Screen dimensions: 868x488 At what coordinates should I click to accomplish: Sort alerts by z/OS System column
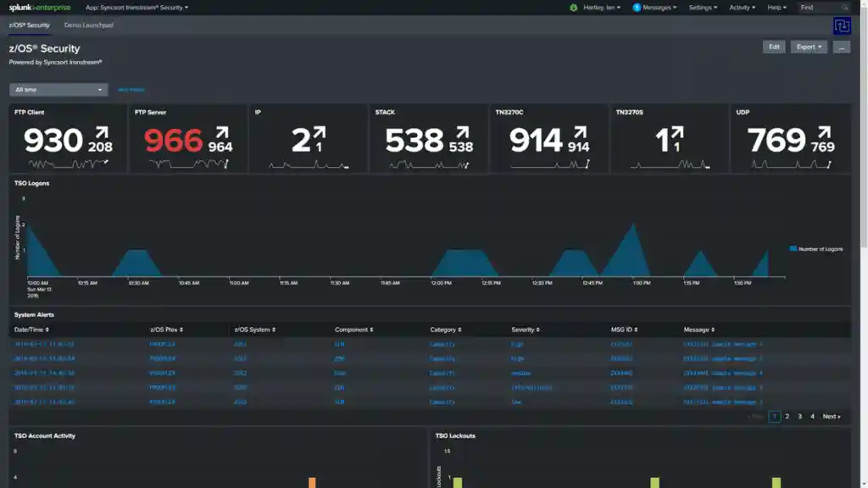pyautogui.click(x=254, y=330)
